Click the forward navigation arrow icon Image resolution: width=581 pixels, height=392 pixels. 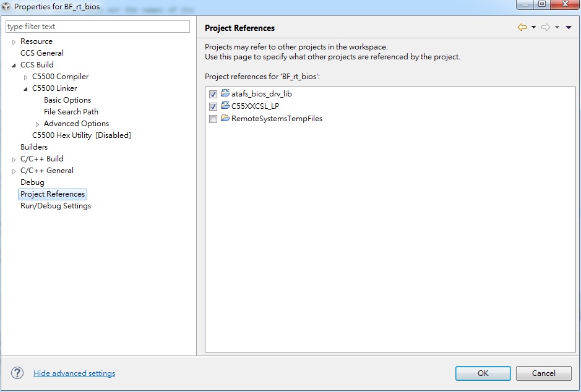point(545,27)
